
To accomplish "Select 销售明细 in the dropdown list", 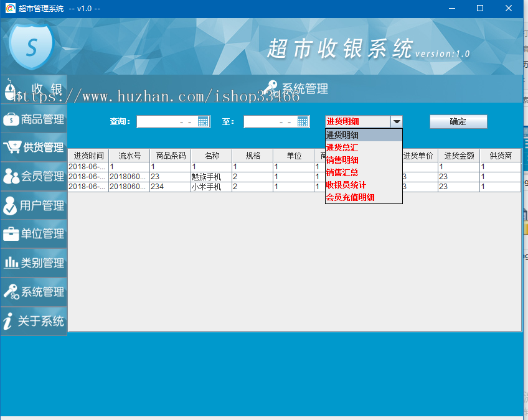I will pyautogui.click(x=364, y=160).
